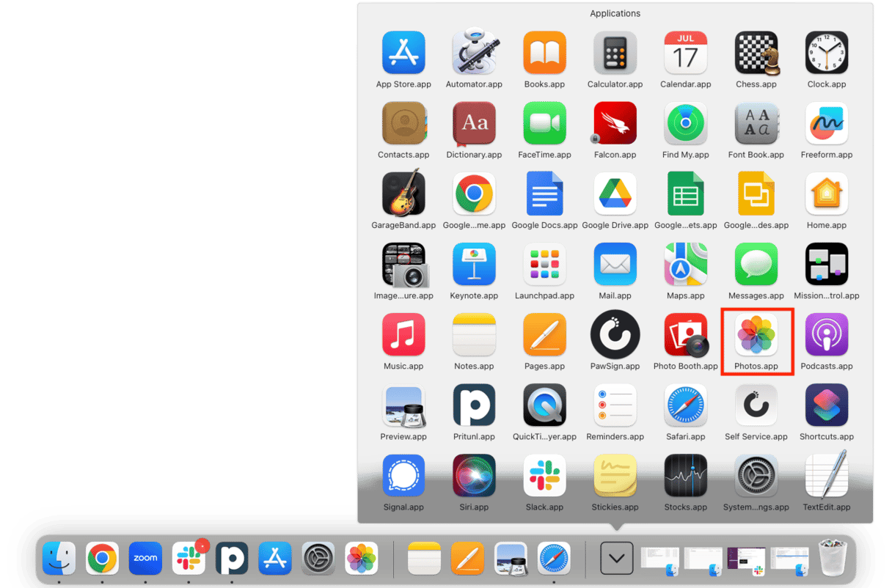Restore the minimized Slack window thumbnail in Dock
The height and width of the screenshot is (588, 892).
coord(746,561)
